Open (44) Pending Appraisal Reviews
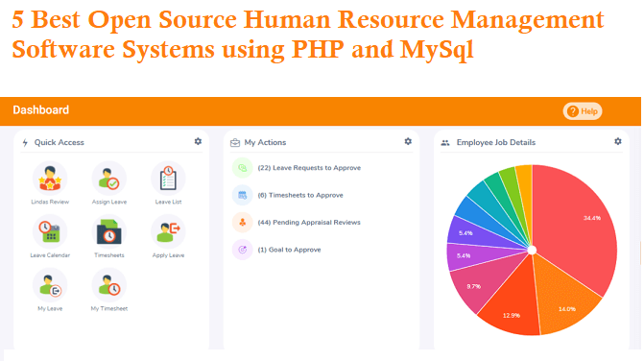This screenshot has width=644, height=361. click(309, 222)
